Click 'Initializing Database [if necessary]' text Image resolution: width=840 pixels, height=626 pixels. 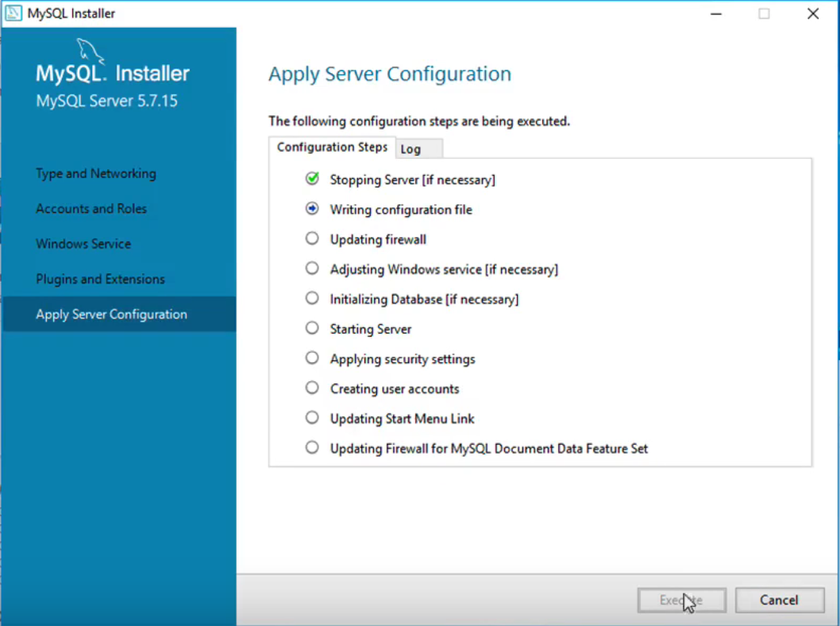424,299
